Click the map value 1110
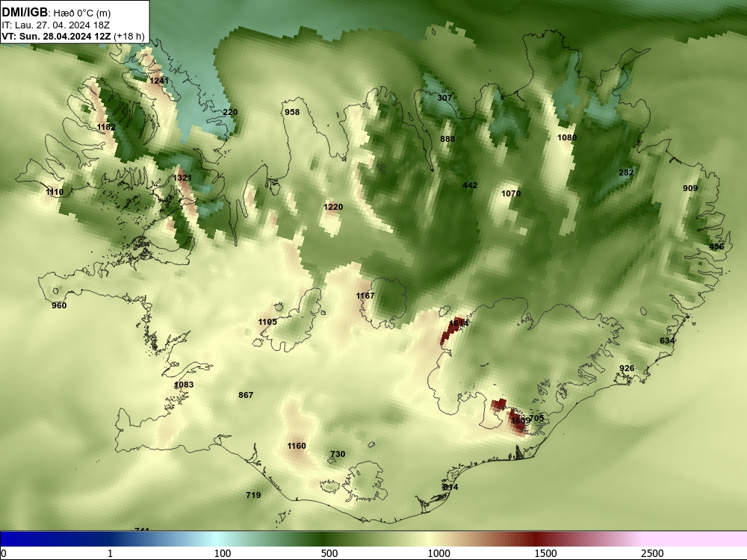This screenshot has width=747, height=560. click(55, 191)
